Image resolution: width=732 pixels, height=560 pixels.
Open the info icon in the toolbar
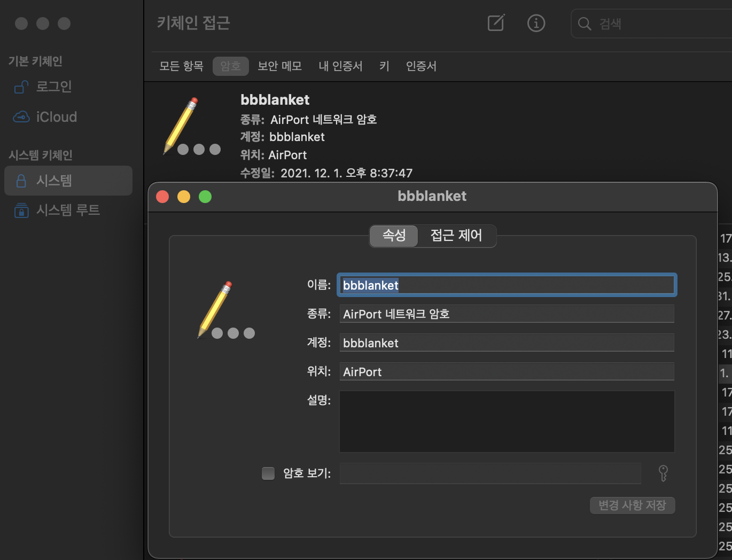(x=536, y=23)
